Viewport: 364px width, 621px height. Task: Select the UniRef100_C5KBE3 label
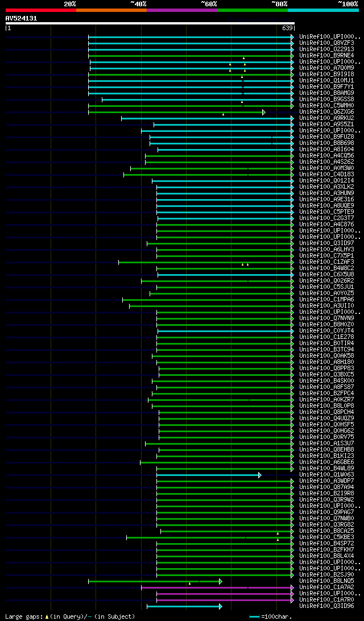(x=327, y=537)
